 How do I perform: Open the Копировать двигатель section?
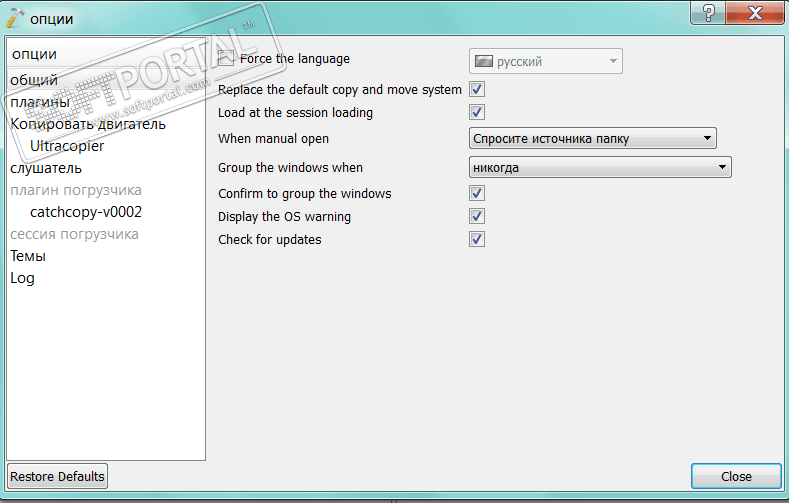click(x=106, y=124)
